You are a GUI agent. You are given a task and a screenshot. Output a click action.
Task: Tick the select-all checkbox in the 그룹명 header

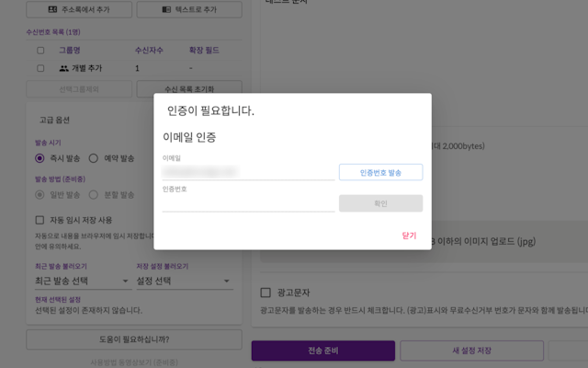[x=40, y=51]
